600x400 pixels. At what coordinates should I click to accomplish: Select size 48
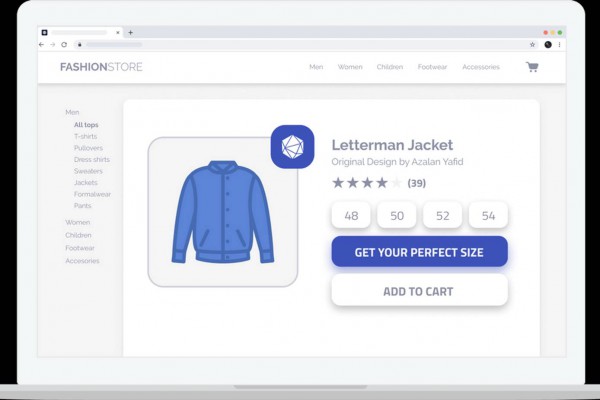pos(351,215)
